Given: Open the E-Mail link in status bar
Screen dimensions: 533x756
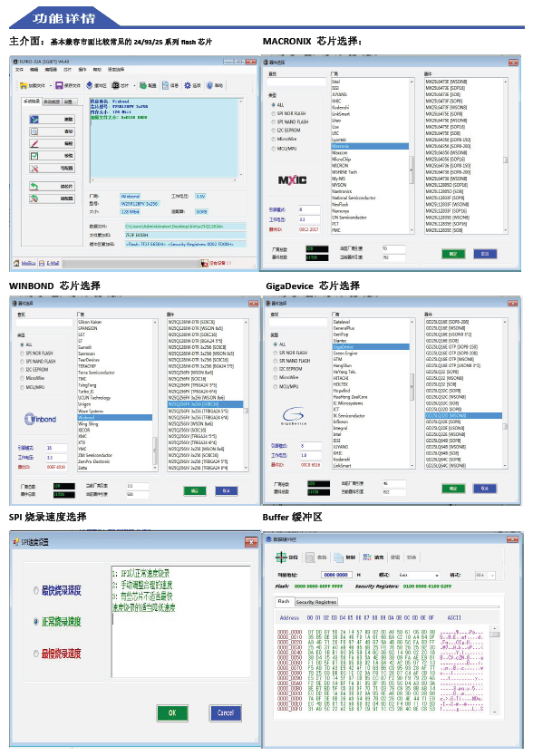Looking at the screenshot, I should click(x=53, y=263).
